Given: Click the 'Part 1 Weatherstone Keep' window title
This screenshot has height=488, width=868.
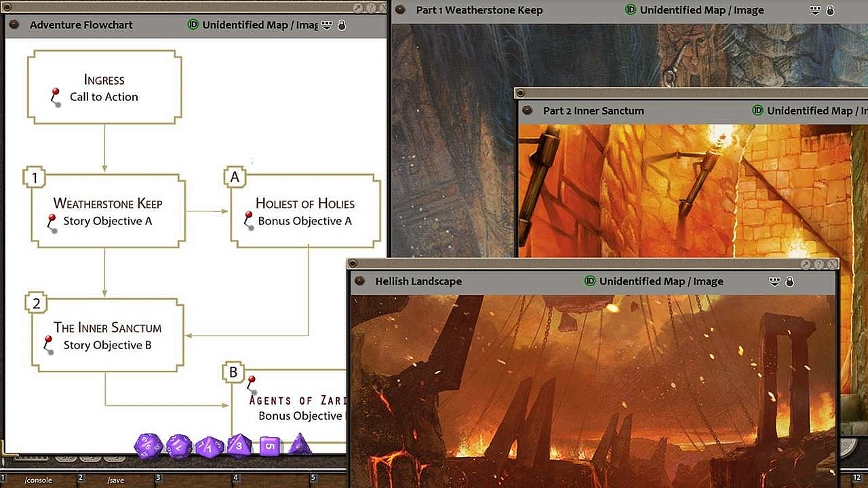Looking at the screenshot, I should (479, 10).
